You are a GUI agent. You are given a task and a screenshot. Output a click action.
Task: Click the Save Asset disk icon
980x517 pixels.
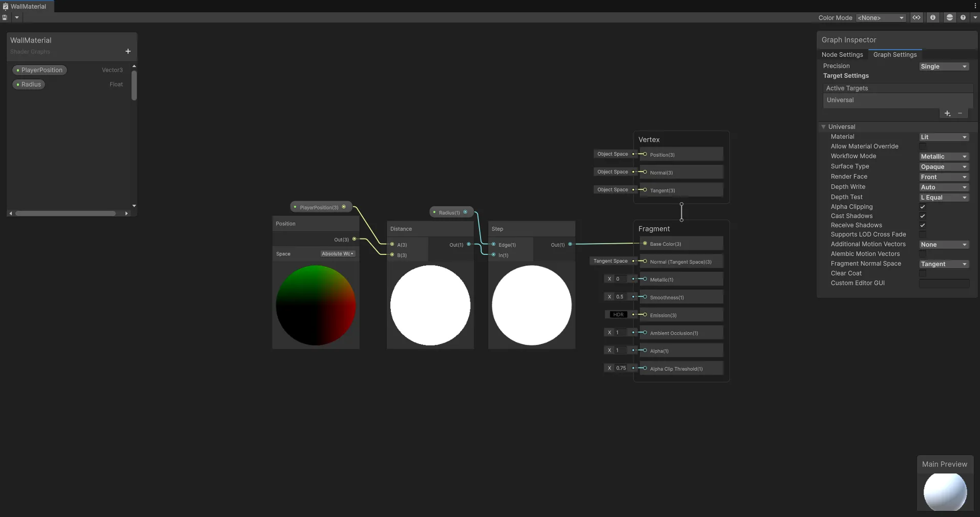pyautogui.click(x=5, y=17)
